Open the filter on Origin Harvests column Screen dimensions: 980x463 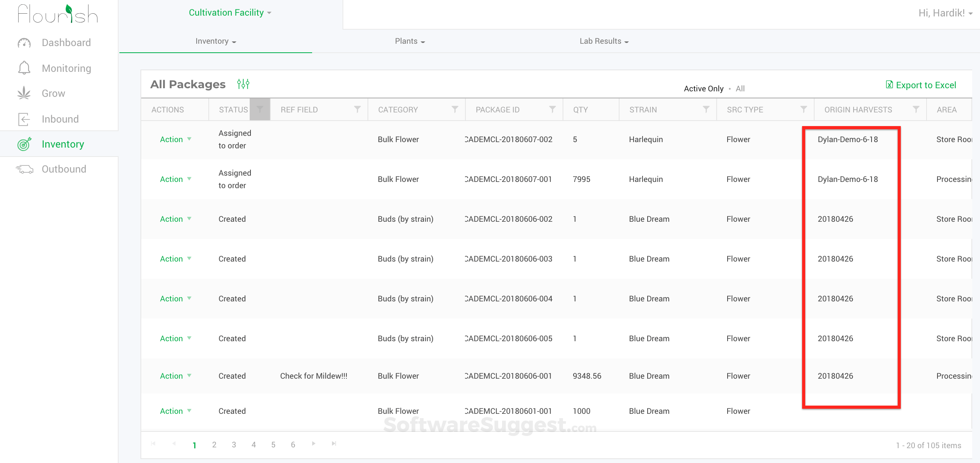coord(916,109)
